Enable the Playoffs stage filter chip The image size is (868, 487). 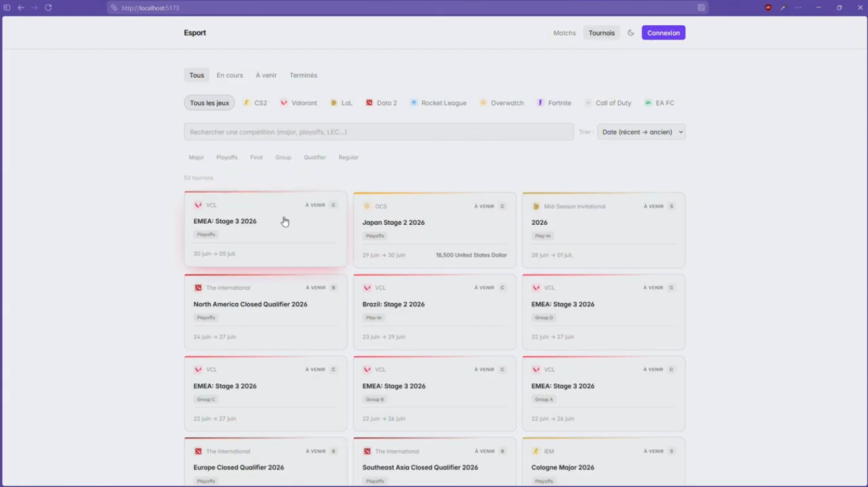point(227,157)
